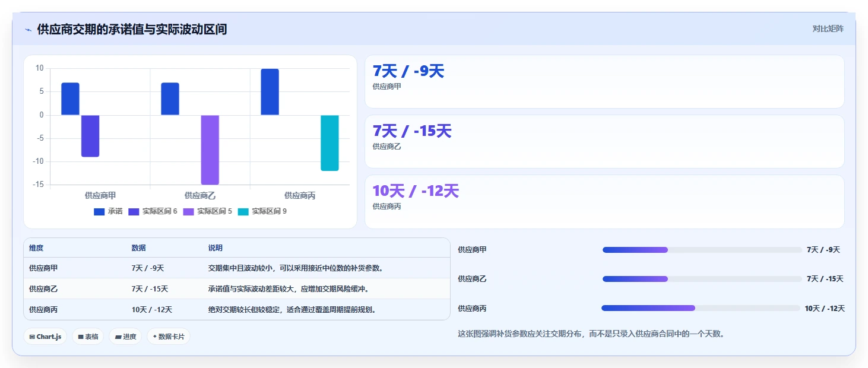Click the 说明 table column header
Screen dimensions: 868x368
point(216,248)
